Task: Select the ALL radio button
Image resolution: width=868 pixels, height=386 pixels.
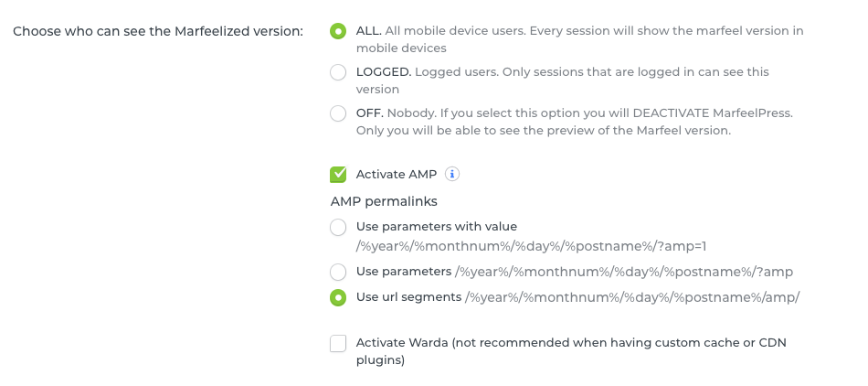Action: [x=338, y=31]
